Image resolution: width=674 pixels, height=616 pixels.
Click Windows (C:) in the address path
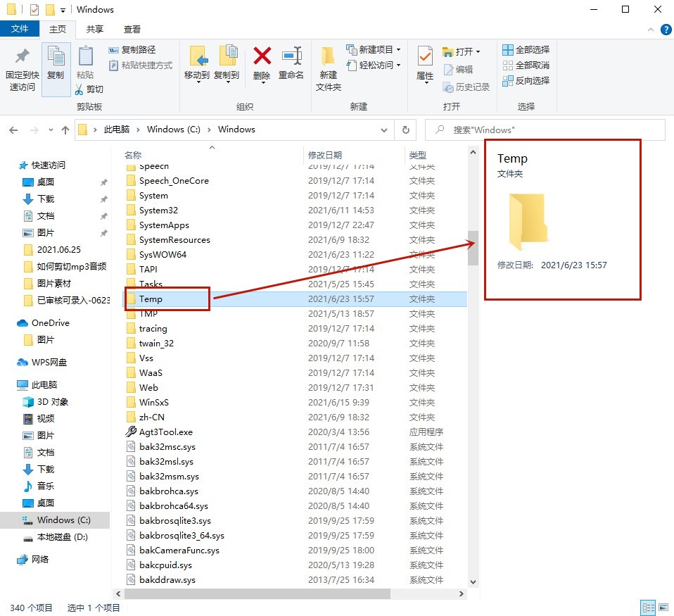click(x=174, y=130)
